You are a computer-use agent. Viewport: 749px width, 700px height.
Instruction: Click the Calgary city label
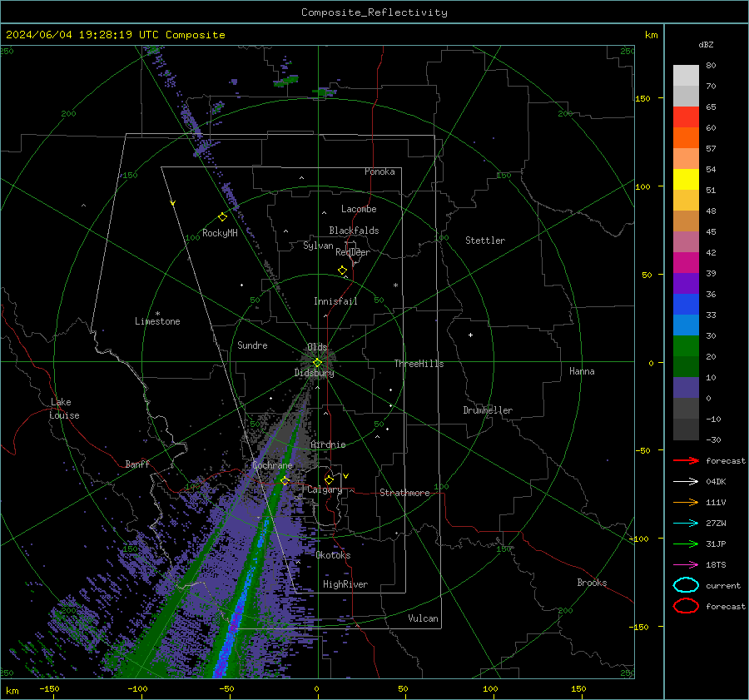coord(325,489)
